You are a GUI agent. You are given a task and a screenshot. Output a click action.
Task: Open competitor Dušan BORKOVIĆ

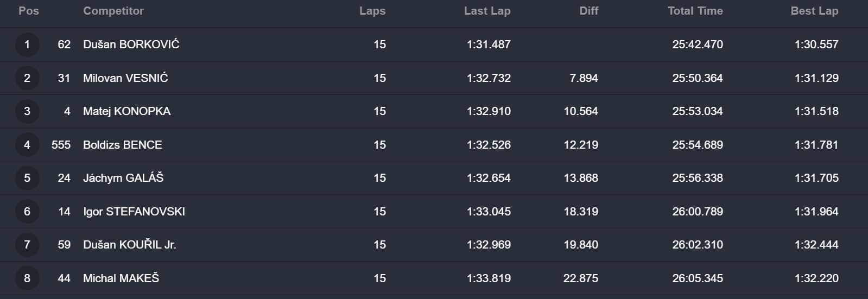(x=131, y=44)
